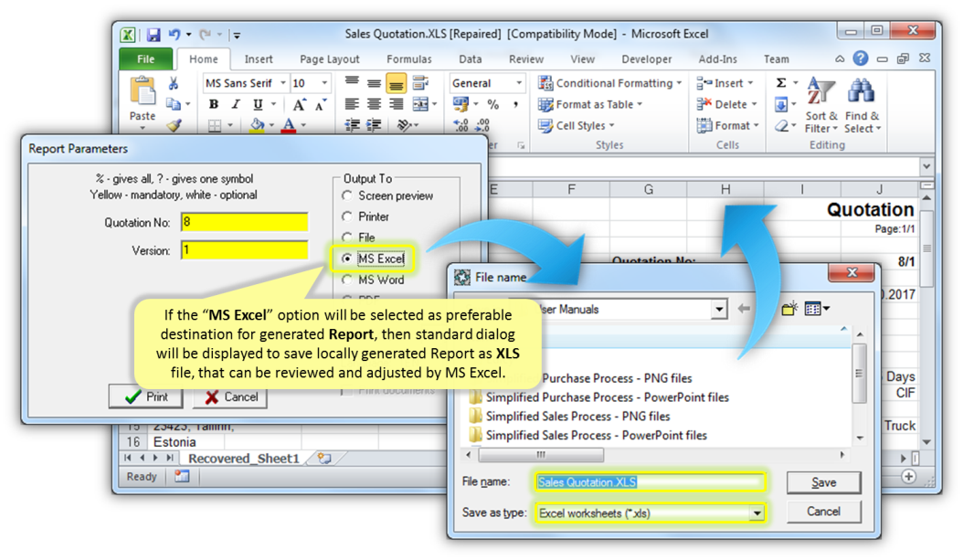
Task: Select the Recovered_Sheet1 sheet tab
Action: click(244, 458)
